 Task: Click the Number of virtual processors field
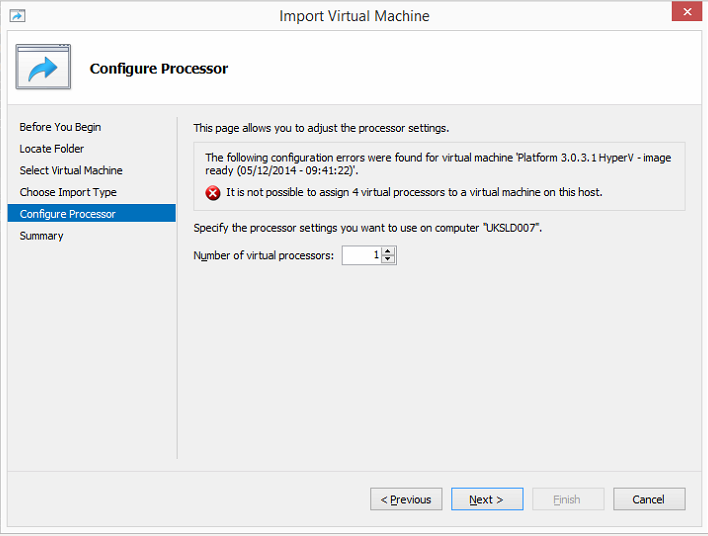pyautogui.click(x=361, y=256)
